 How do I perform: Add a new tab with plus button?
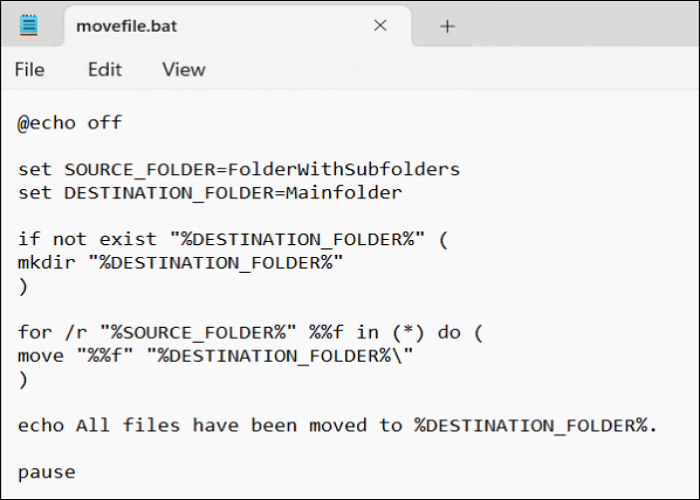pyautogui.click(x=447, y=26)
